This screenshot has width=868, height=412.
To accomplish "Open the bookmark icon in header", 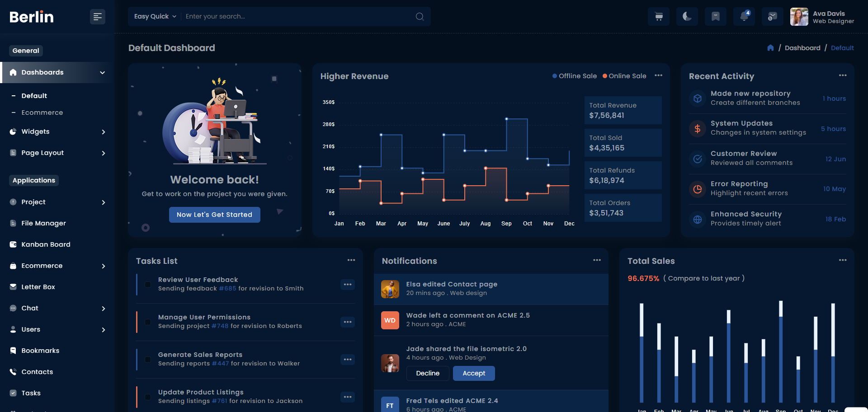I will click(715, 17).
